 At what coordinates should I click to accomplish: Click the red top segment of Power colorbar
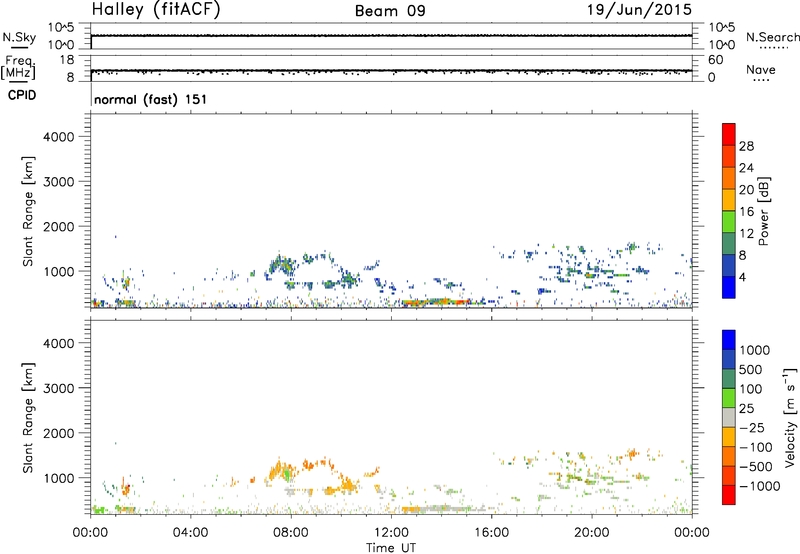(x=729, y=134)
